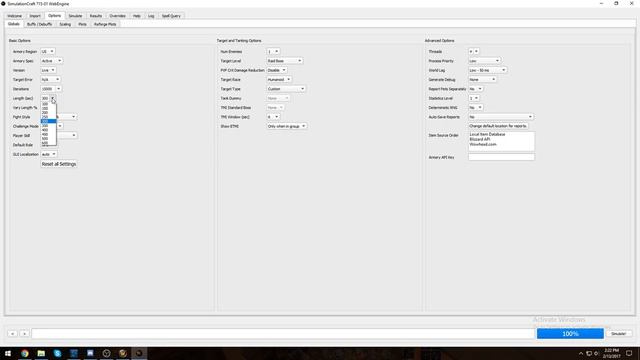This screenshot has height=360, width=640.
Task: Select the Buffs / Debuffs sub-tab
Action: (x=40, y=24)
